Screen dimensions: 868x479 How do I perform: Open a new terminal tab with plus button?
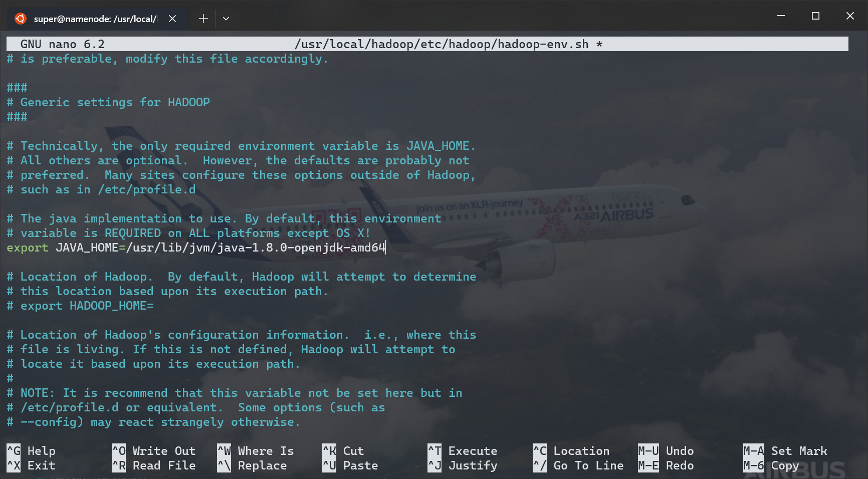pyautogui.click(x=203, y=19)
